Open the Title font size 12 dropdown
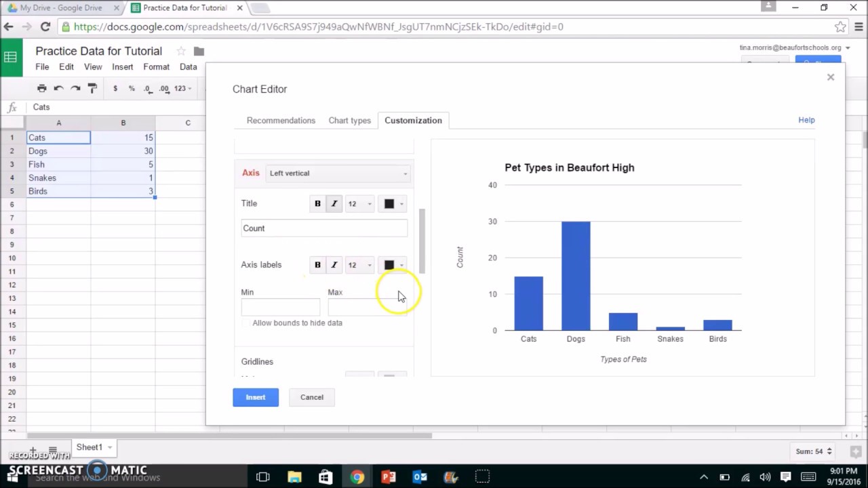The width and height of the screenshot is (868, 488). coord(359,203)
